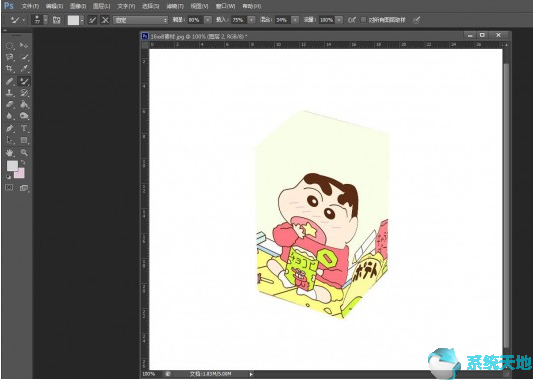Enable airbrush-style build-up
The height and width of the screenshot is (380, 533).
(x=352, y=20)
